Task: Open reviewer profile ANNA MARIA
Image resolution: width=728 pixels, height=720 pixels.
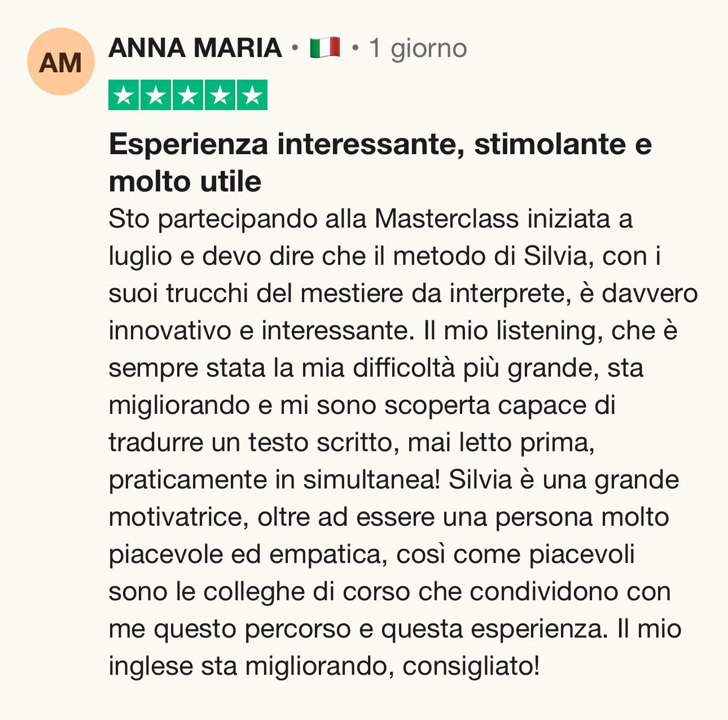Action: (195, 48)
